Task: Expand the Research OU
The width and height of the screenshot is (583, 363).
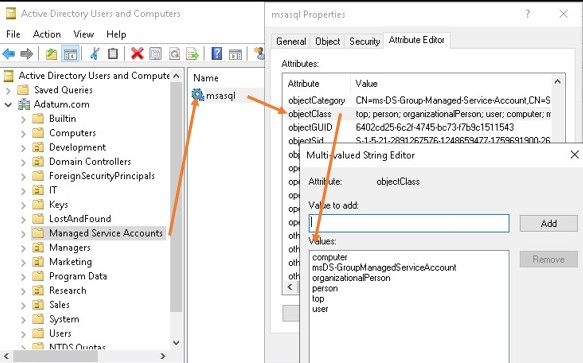Action: tap(23, 291)
